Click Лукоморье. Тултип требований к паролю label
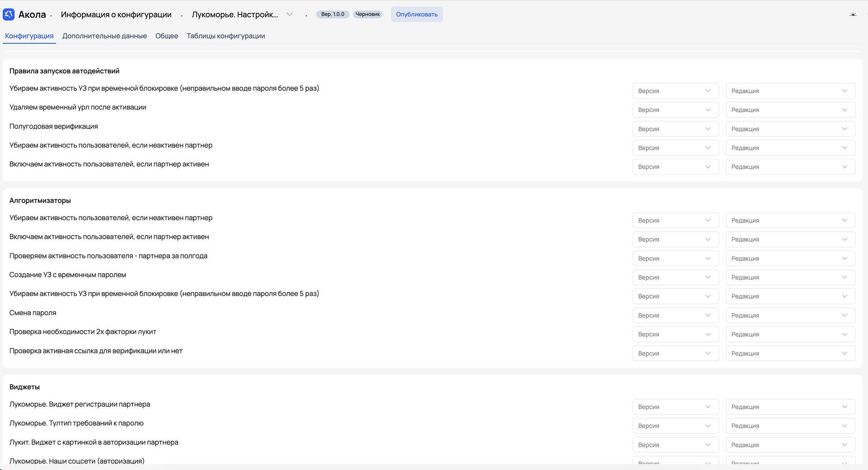 76,423
